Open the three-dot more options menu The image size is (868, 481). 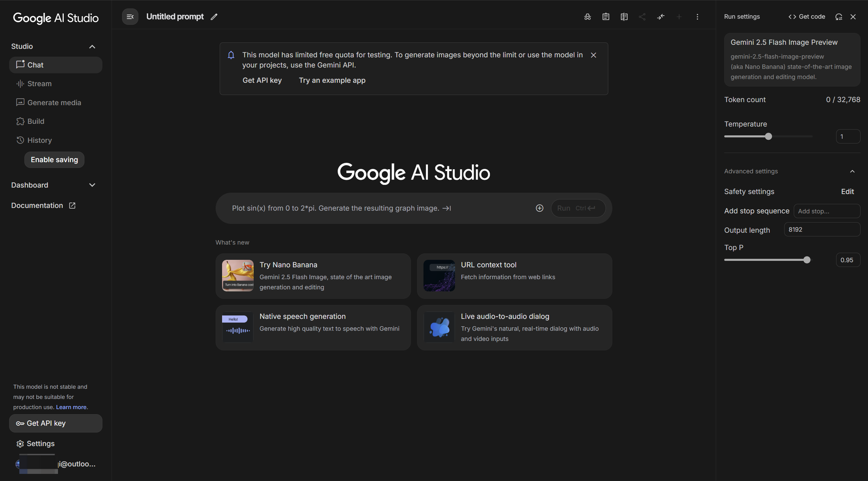coord(697,17)
